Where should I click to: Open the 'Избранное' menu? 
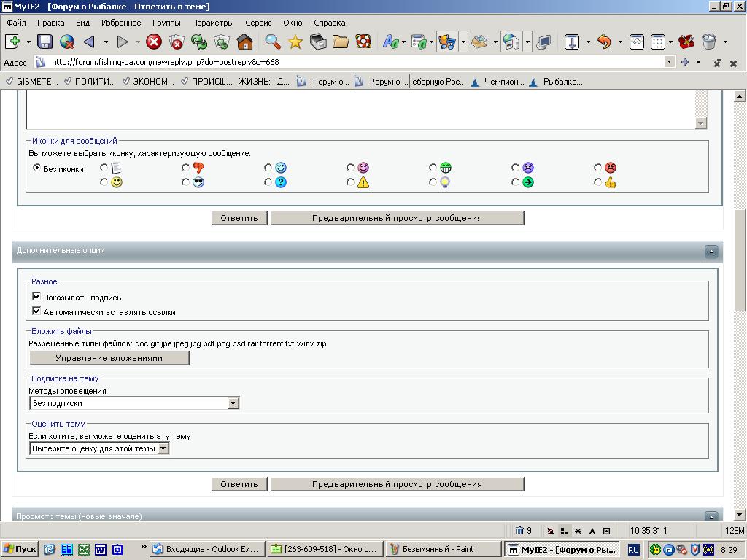pos(121,23)
